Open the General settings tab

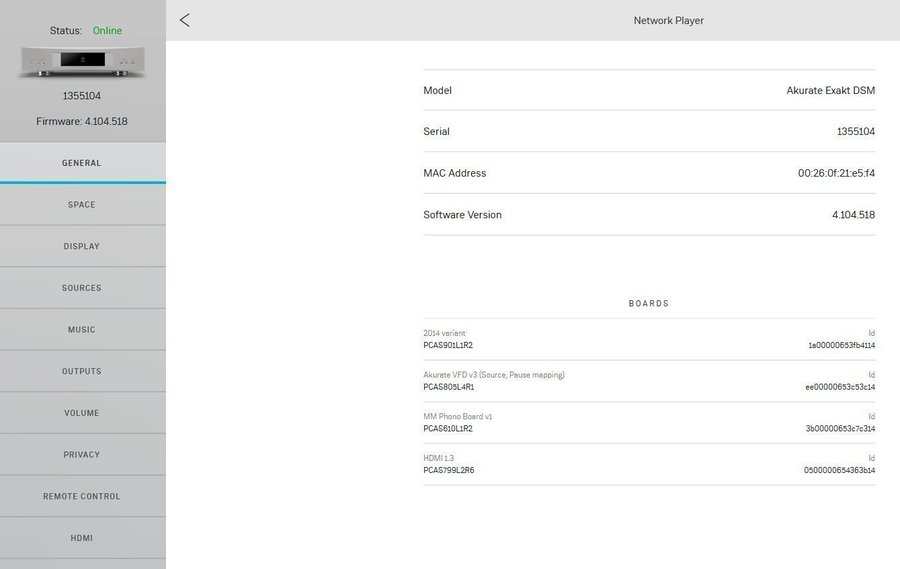(82, 163)
